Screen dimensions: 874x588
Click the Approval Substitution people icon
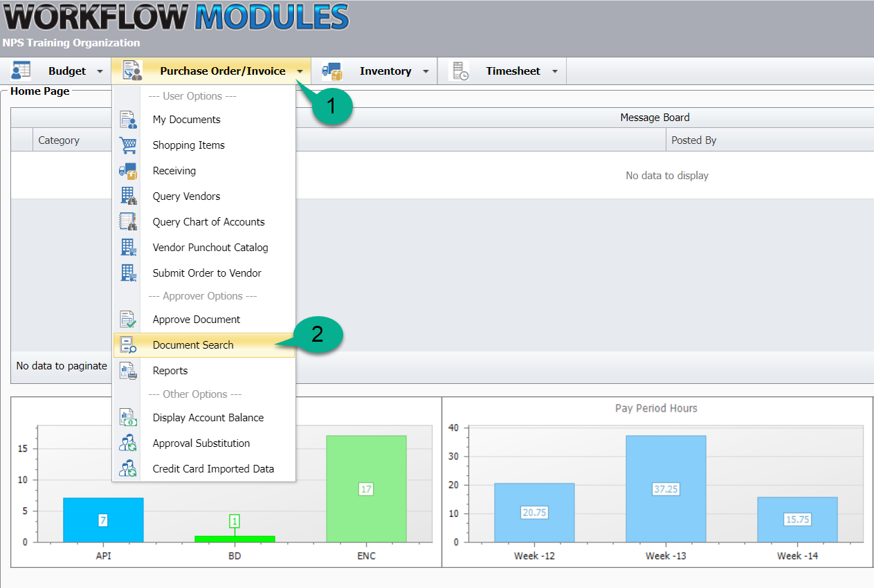coord(128,443)
